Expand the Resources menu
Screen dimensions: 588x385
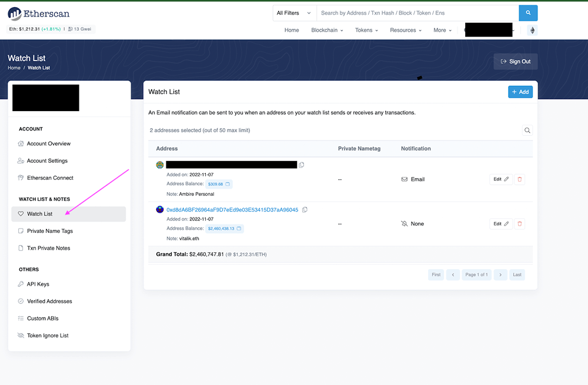click(x=406, y=31)
